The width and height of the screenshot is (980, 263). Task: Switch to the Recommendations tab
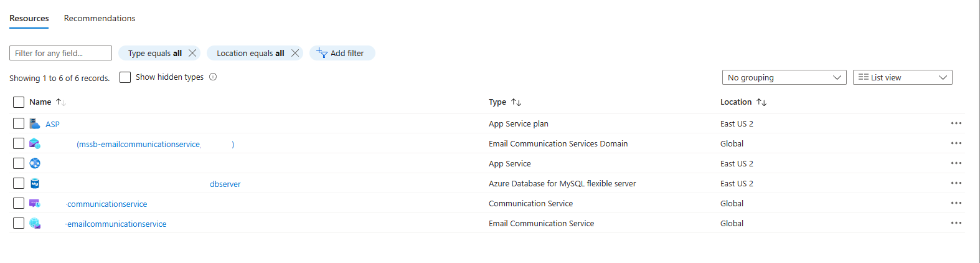click(x=100, y=18)
